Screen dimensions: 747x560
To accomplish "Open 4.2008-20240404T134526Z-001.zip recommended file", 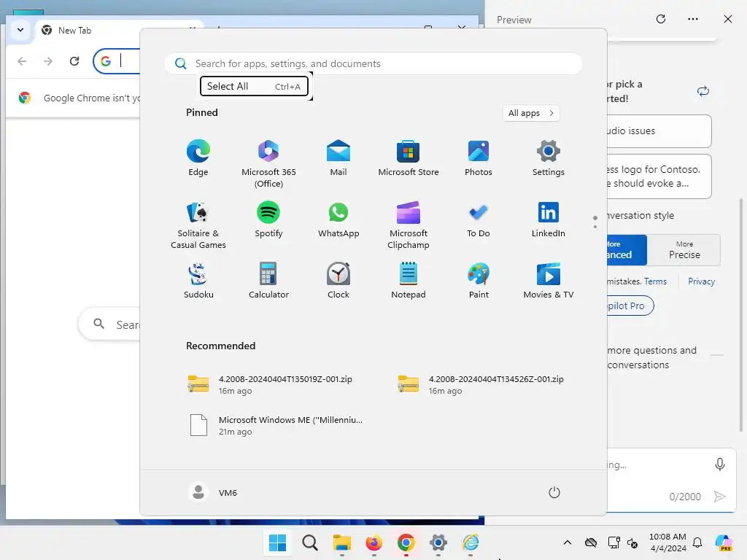I will 481,385.
